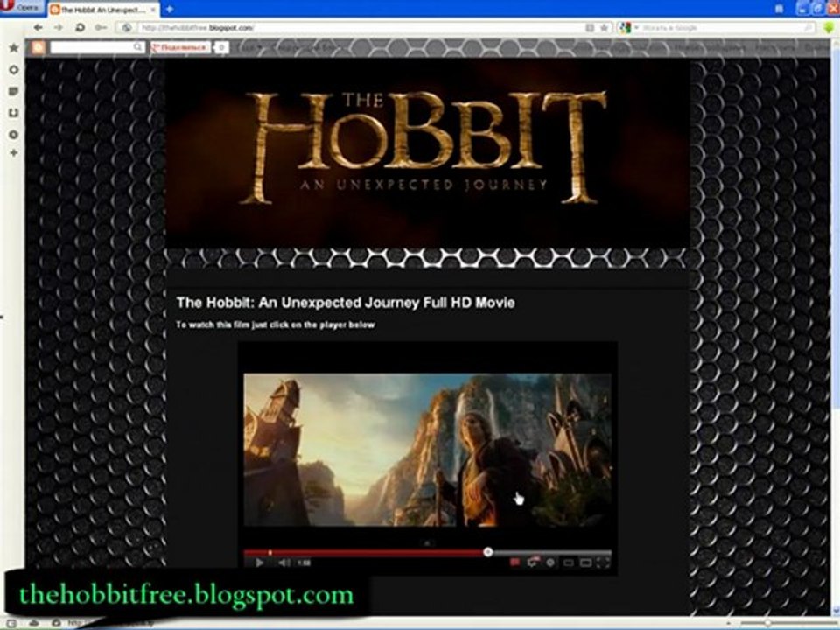Open site info badge in address bar
Image resolution: width=840 pixels, height=630 pixels.
tap(127, 28)
